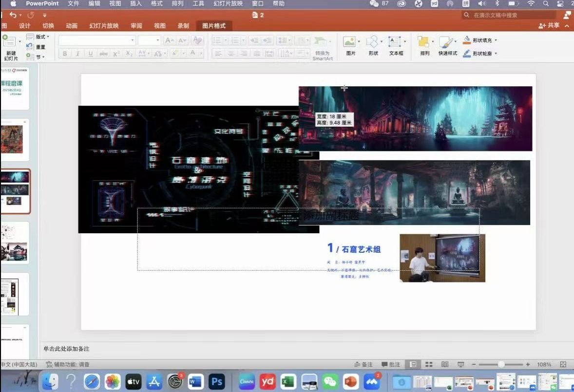Click the change case Aa icon
The height and width of the screenshot is (392, 574).
pyautogui.click(x=158, y=54)
